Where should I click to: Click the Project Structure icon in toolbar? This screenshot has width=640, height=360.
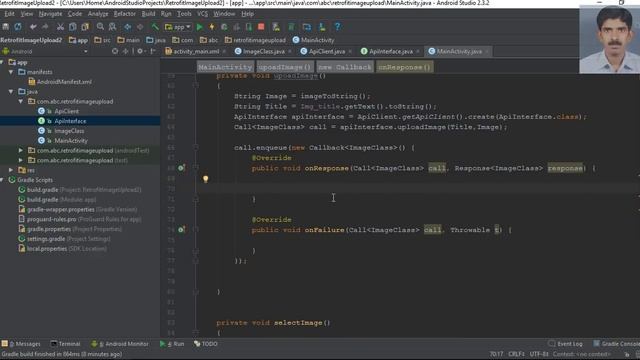point(307,27)
